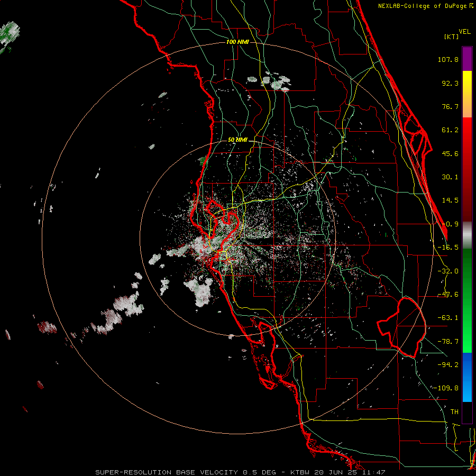Click the -63.1 velocity scale value
Screen dimensions: 476x476
coord(448,318)
